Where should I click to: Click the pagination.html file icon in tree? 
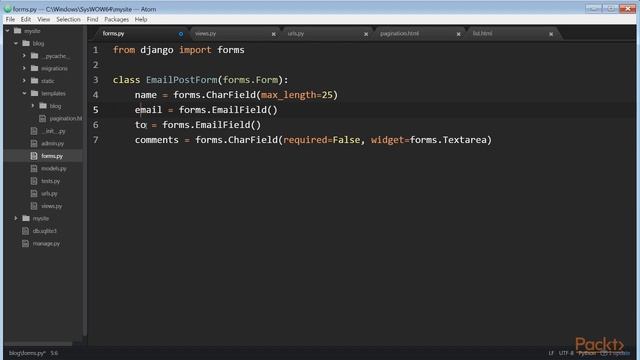coord(42,118)
